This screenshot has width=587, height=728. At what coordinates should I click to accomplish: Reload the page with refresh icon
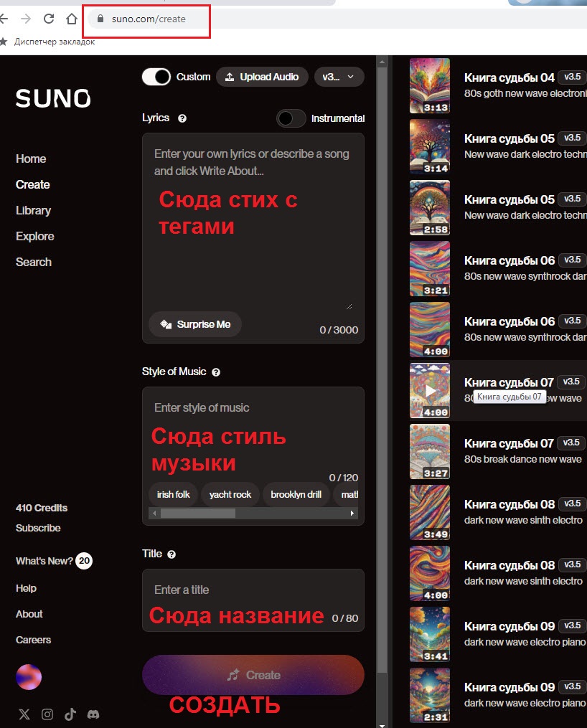coord(49,19)
